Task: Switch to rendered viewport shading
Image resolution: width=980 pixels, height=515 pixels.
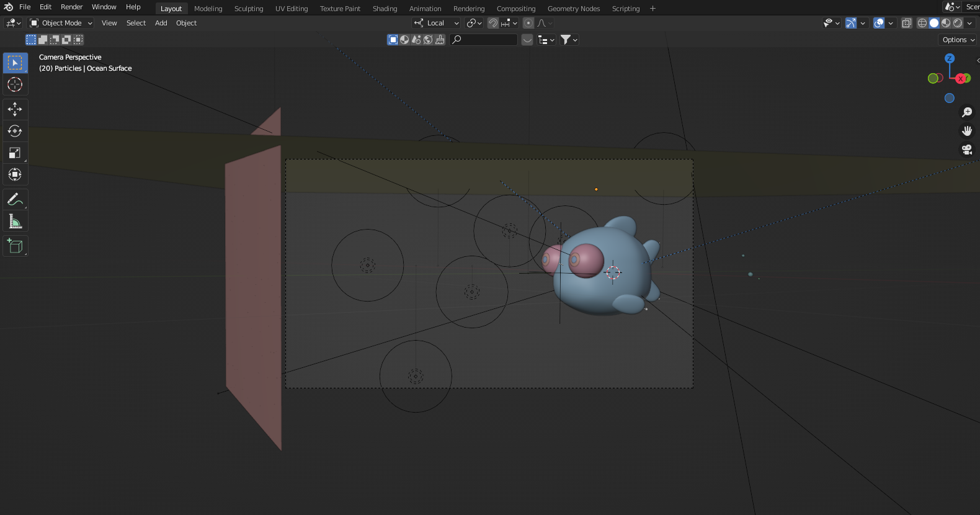Action: click(958, 23)
